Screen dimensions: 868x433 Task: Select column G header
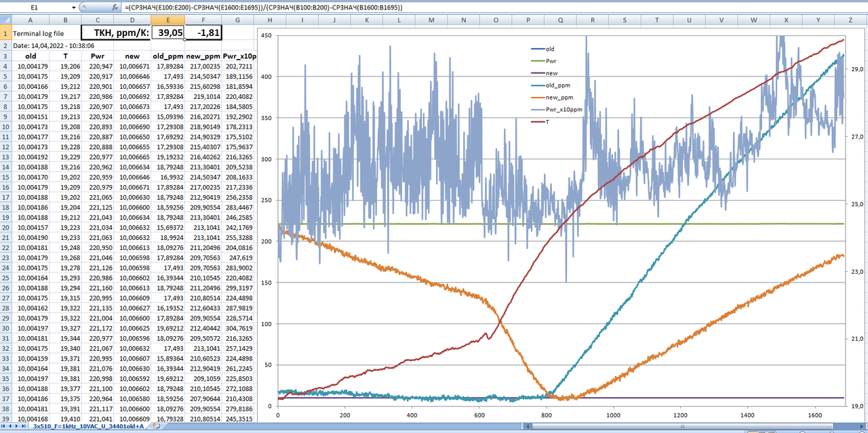(x=238, y=20)
